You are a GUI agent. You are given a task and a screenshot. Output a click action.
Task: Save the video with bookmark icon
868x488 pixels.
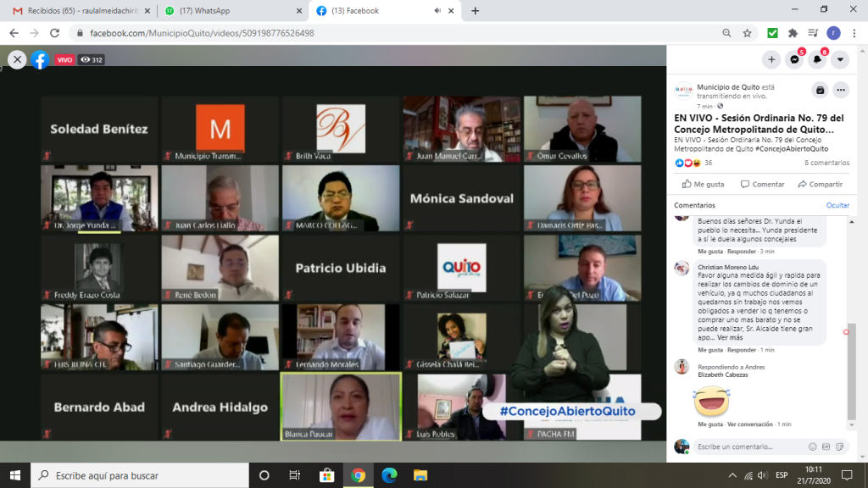pyautogui.click(x=820, y=90)
